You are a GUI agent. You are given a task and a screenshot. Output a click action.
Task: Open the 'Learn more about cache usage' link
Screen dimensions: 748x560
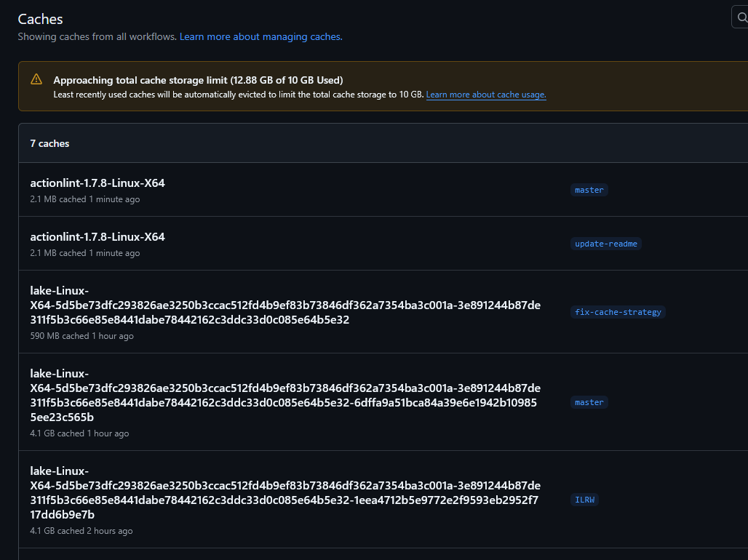[x=486, y=95]
